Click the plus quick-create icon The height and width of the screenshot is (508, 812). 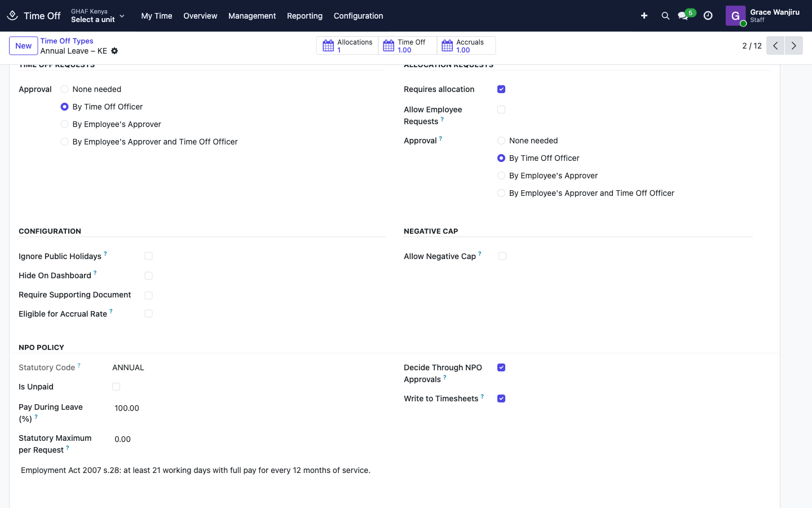[x=644, y=16]
